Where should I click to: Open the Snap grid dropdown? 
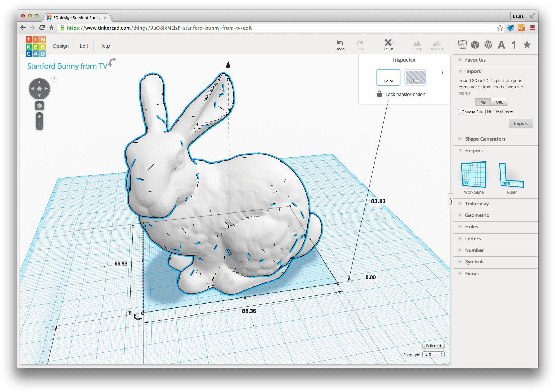433,354
